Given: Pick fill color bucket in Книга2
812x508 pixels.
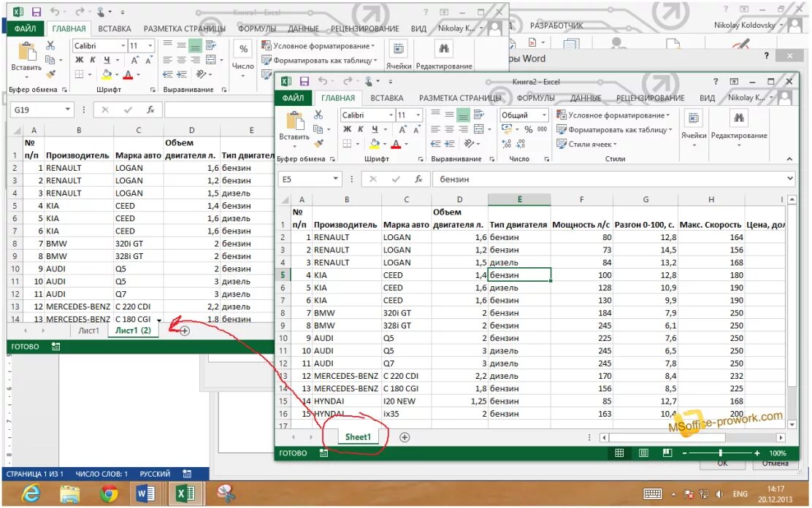Looking at the screenshot, I should 375,144.
